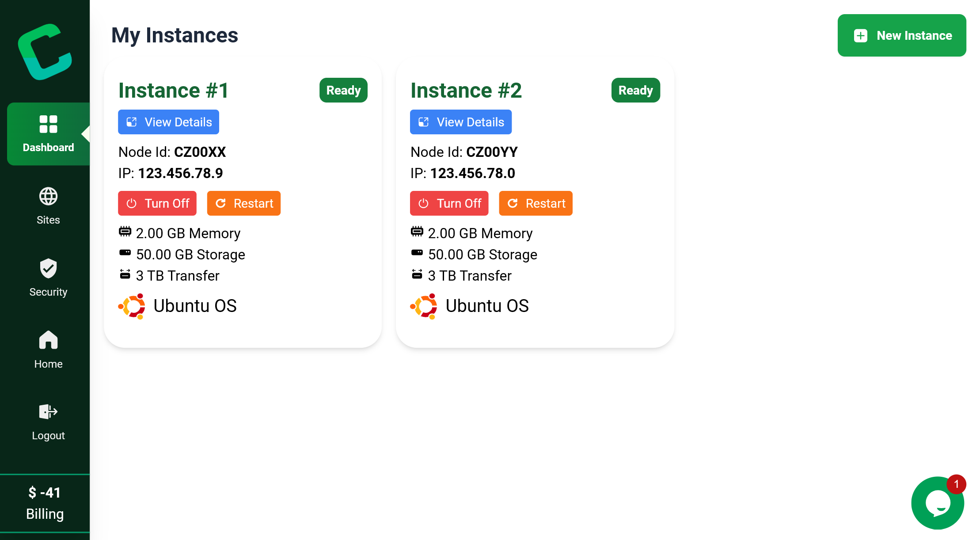980x540 pixels.
Task: Open View Details for Instance #2
Action: click(461, 122)
